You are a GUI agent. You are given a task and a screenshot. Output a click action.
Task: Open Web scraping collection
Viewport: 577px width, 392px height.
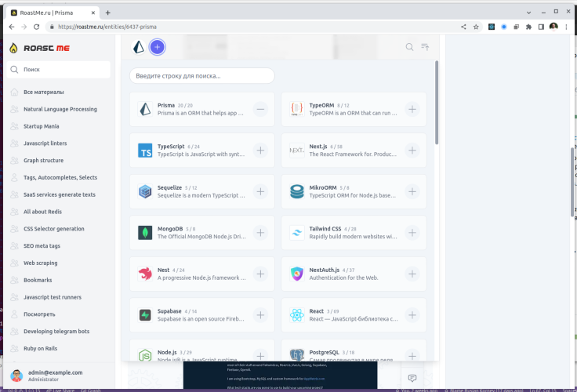coord(41,263)
